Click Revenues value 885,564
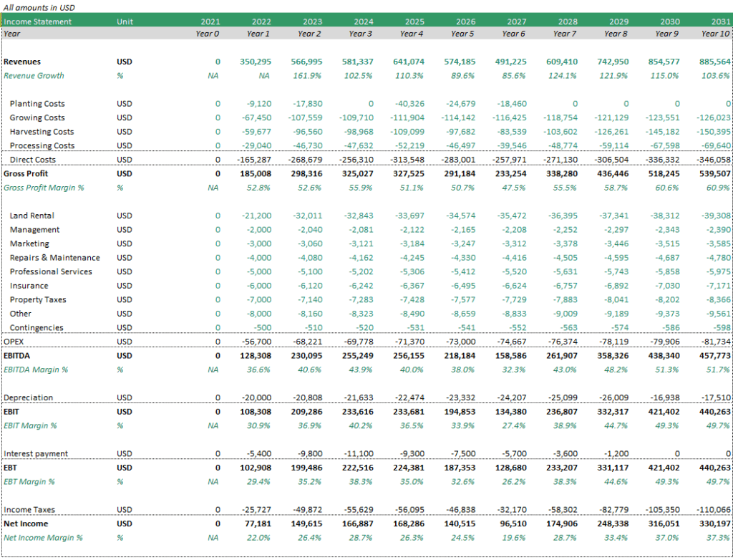733x560 pixels. 715,62
